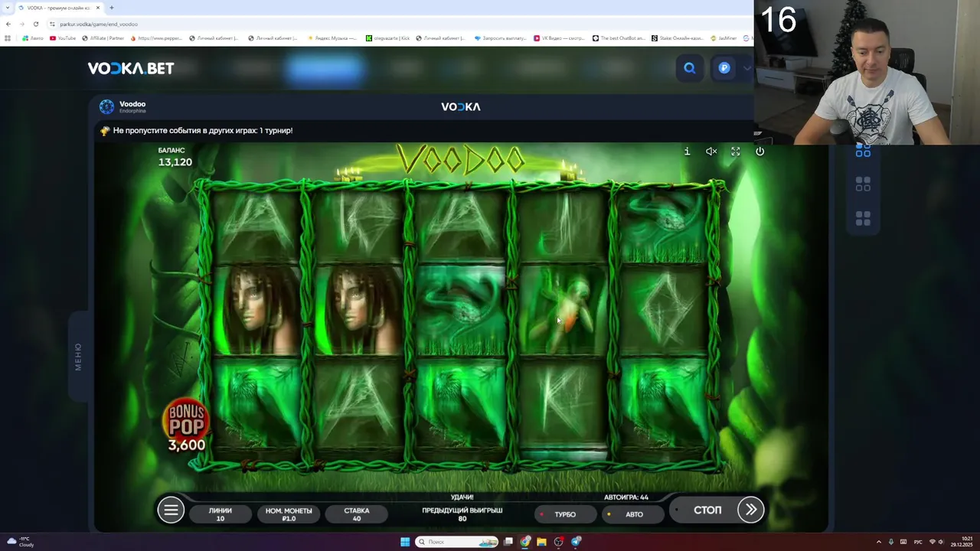Open Telegram from the taskbar
This screenshot has width=980, height=551.
click(576, 542)
